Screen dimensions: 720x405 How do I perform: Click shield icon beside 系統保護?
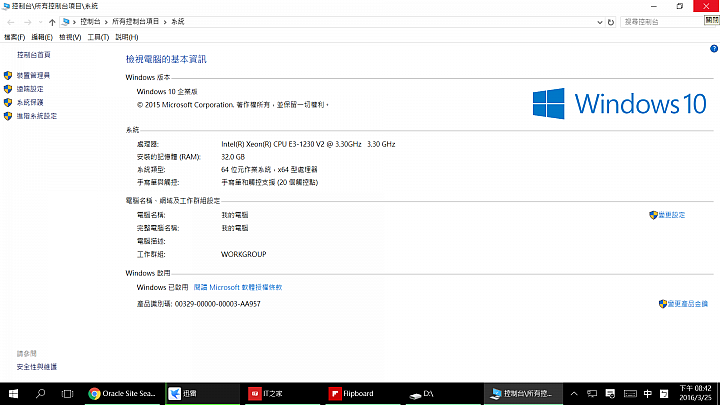8,102
